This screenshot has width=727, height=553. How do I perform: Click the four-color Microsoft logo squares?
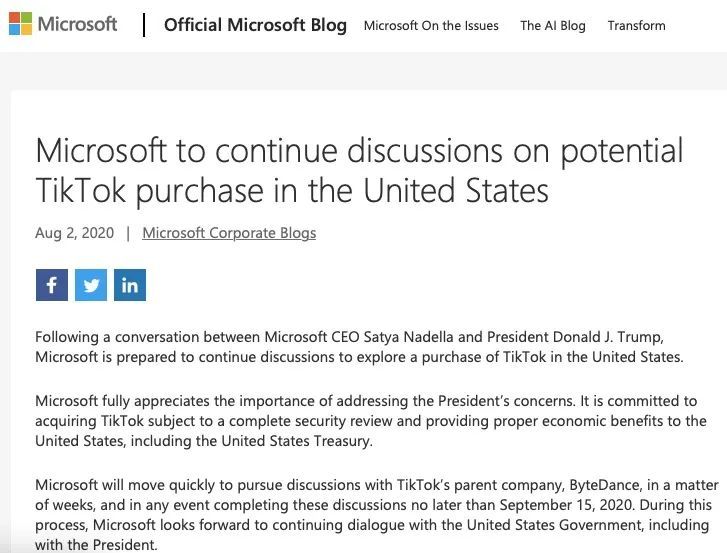[20, 24]
